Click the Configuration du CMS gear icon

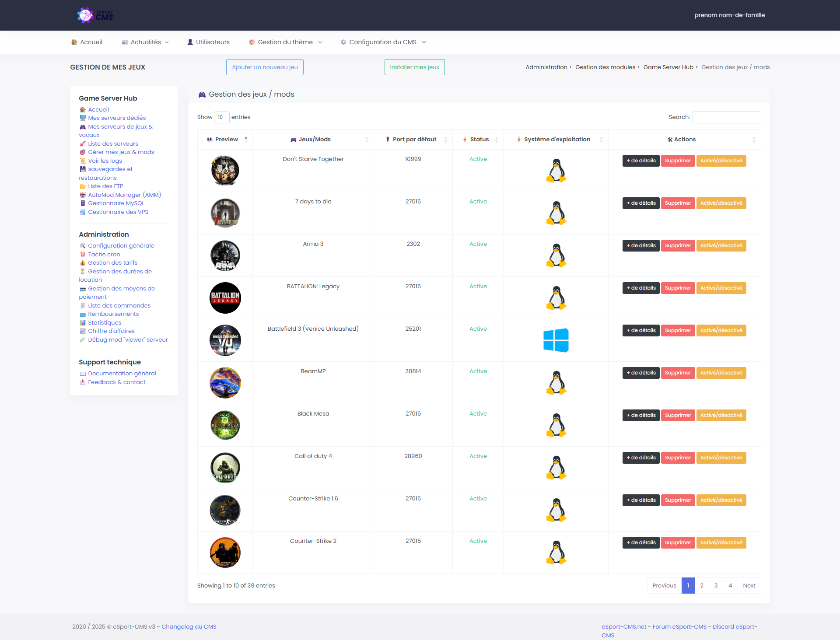[343, 42]
